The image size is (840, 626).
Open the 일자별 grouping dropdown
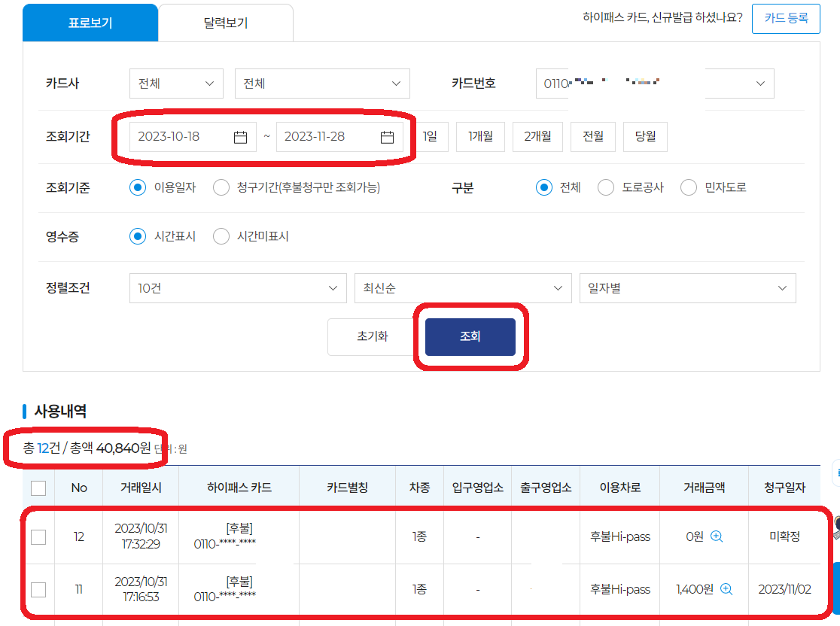point(687,287)
